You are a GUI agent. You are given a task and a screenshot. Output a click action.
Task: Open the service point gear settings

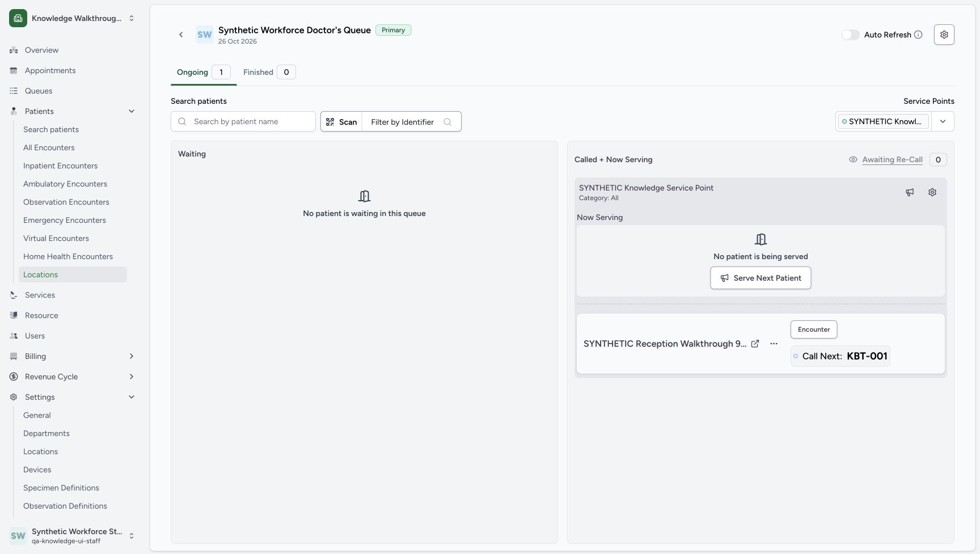click(x=932, y=192)
